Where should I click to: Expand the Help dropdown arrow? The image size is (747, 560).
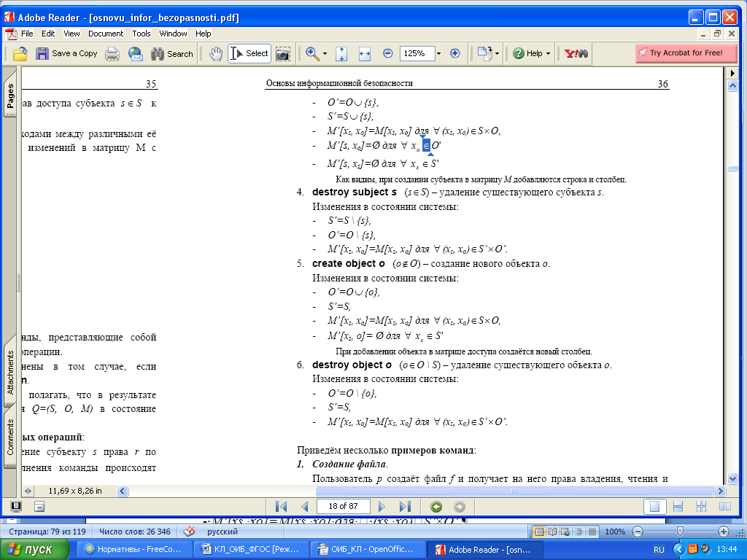click(548, 54)
